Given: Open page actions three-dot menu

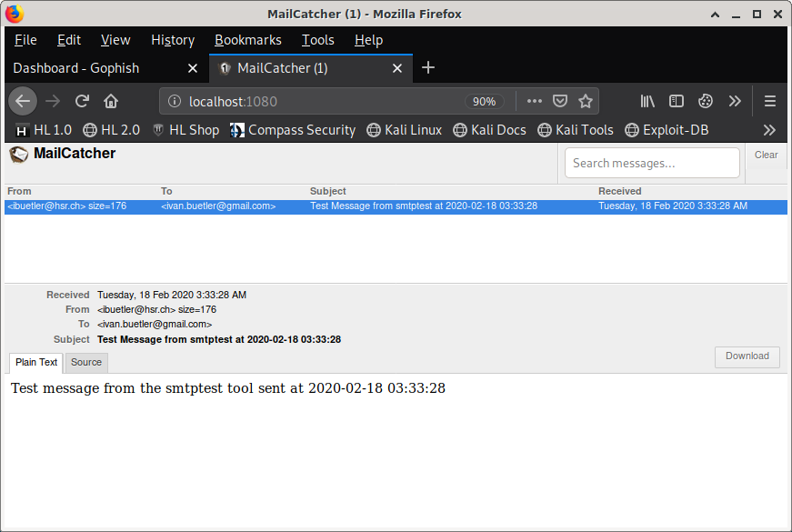Looking at the screenshot, I should pyautogui.click(x=535, y=101).
